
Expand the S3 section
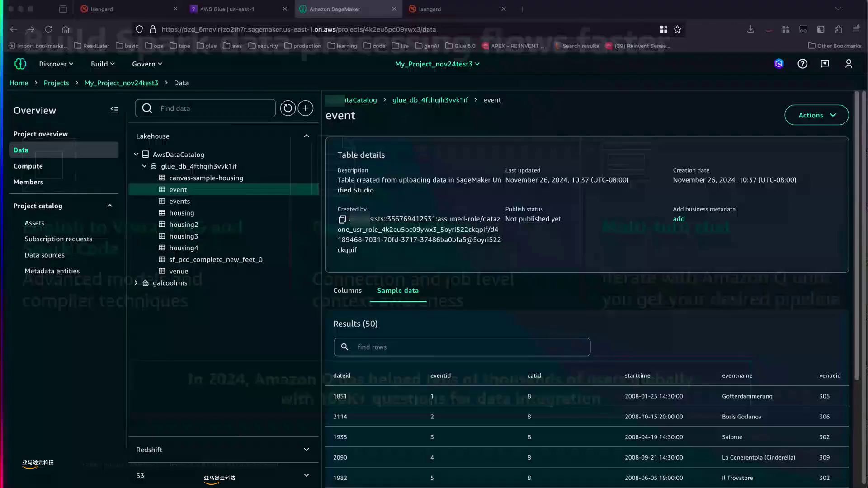click(x=306, y=475)
